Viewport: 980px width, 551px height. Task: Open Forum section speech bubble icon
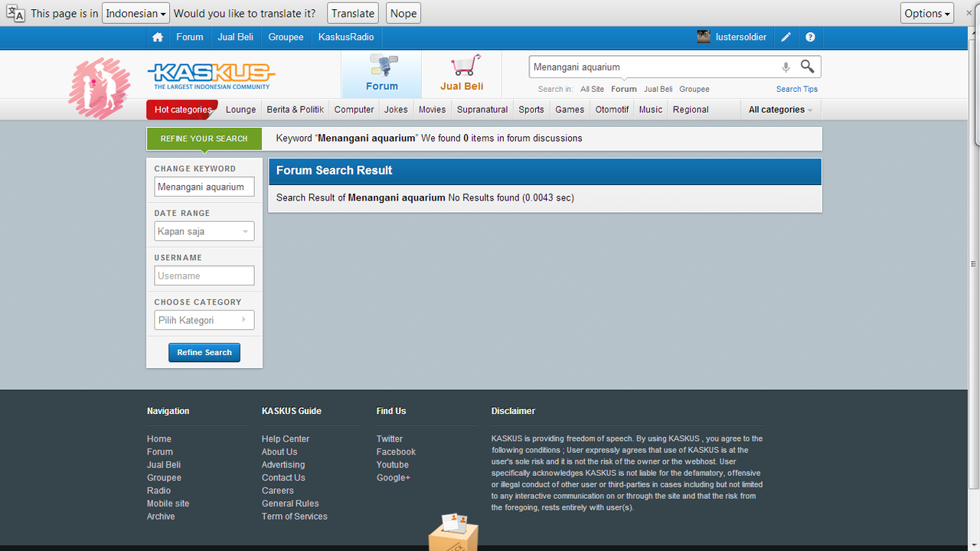383,64
